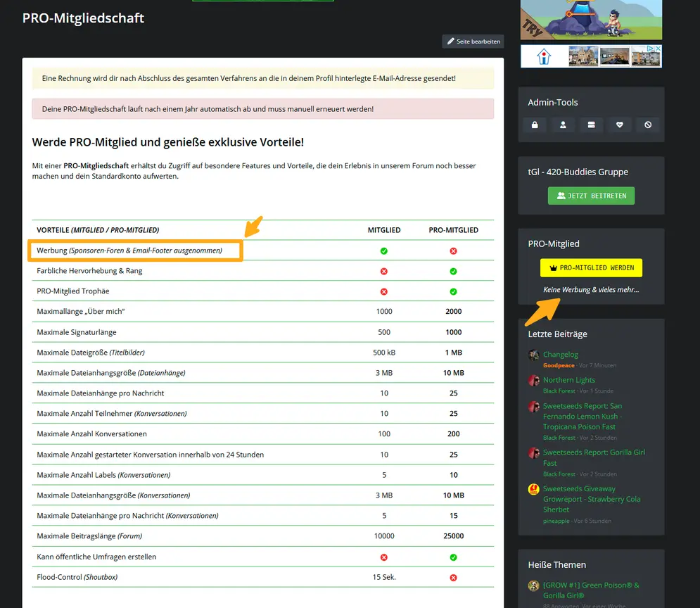
Task: Click the server icon in Admin-Tools
Action: coord(591,125)
